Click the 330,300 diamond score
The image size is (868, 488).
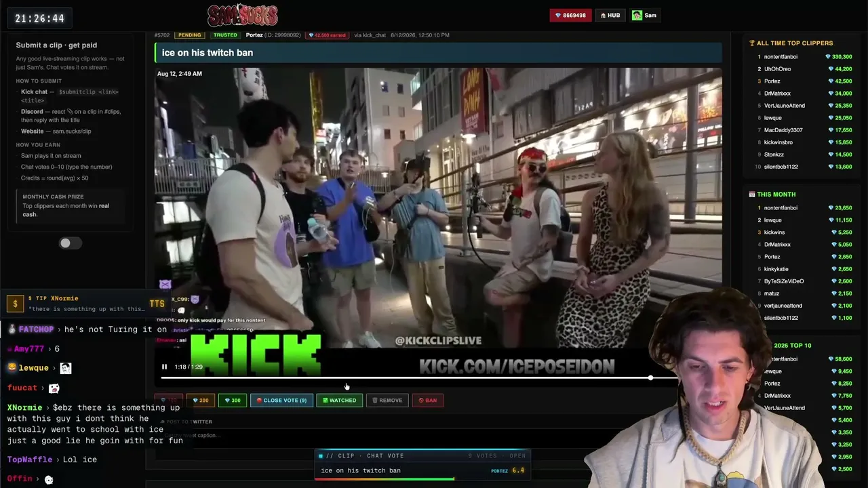[839, 57]
